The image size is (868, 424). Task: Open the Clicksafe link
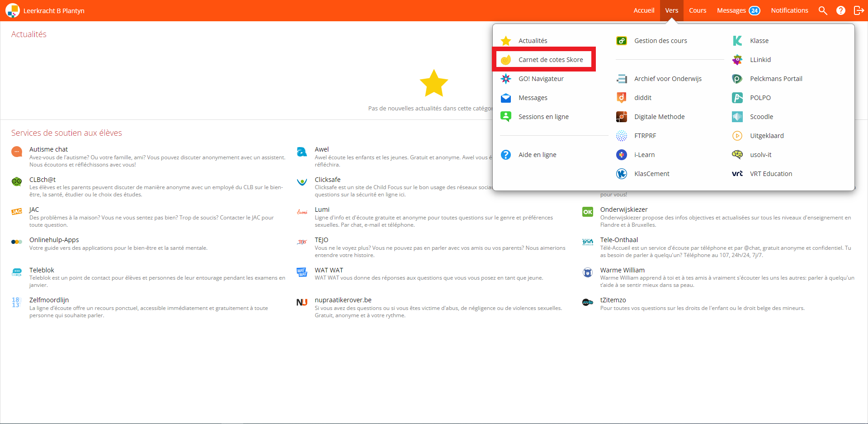point(327,180)
